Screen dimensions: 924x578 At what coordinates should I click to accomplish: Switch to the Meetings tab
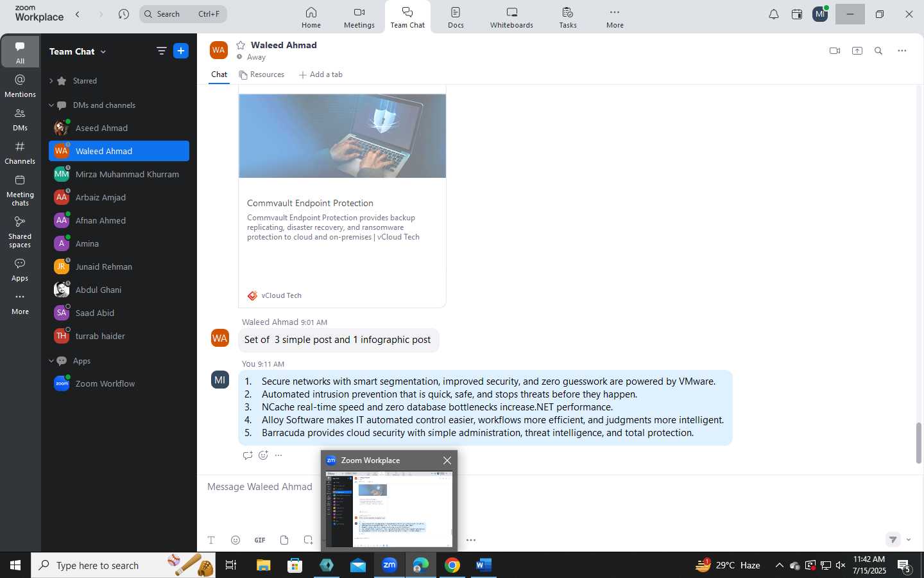point(359,17)
